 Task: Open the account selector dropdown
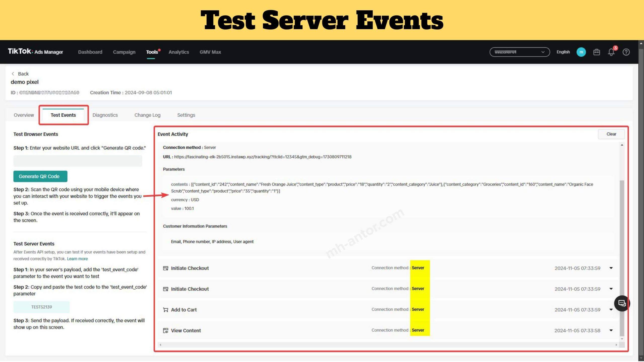coord(519,52)
